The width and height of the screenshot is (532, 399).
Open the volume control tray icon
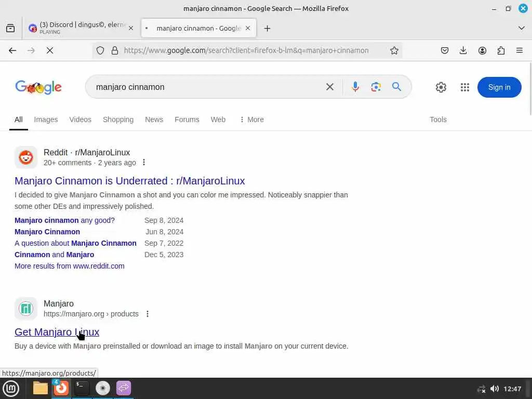tap(495, 389)
